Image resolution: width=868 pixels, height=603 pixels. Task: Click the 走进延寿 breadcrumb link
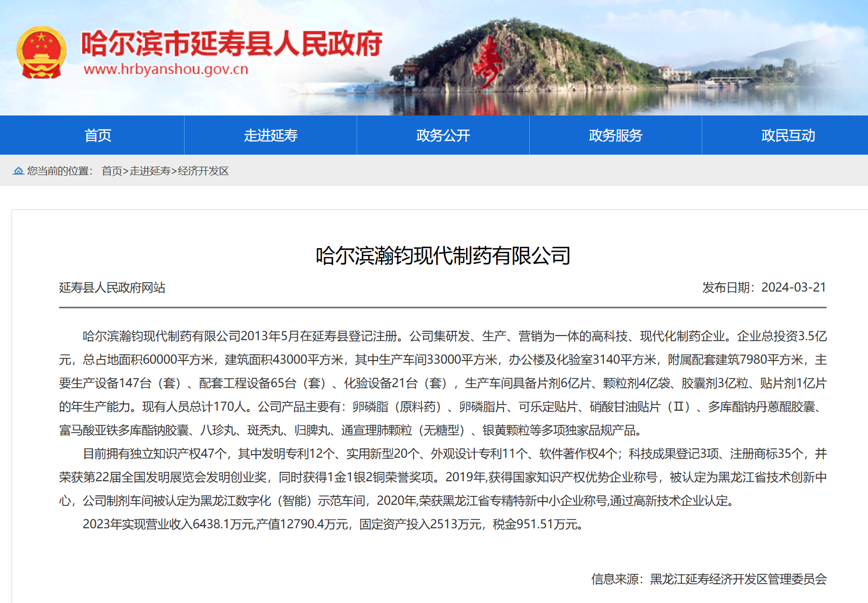150,171
